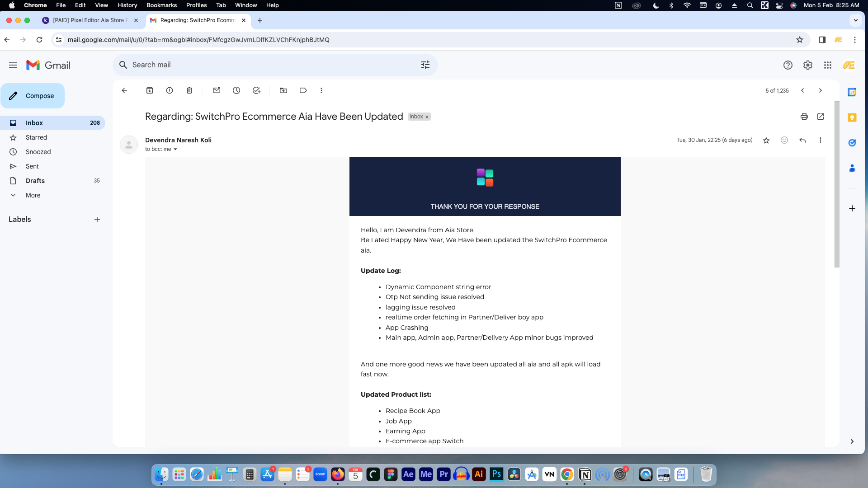This screenshot has width=868, height=488.
Task: Star this email from Devendra
Action: point(766,140)
